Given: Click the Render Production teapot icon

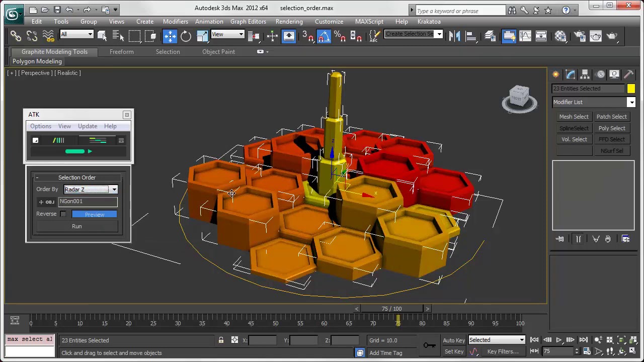Looking at the screenshot, I should [612, 36].
